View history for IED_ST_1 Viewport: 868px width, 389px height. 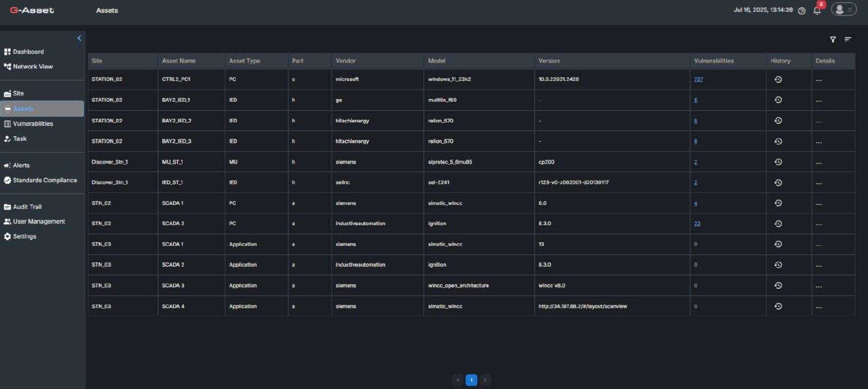coord(778,182)
